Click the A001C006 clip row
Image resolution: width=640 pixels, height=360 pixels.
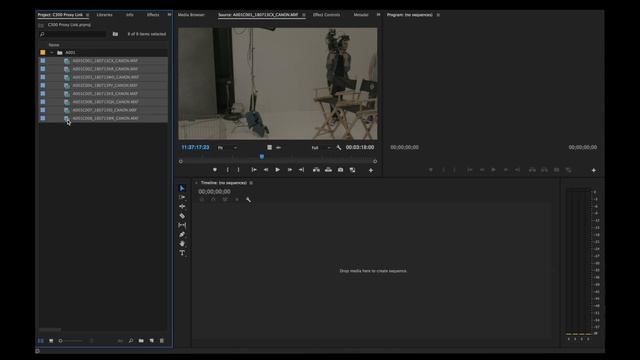click(103, 102)
